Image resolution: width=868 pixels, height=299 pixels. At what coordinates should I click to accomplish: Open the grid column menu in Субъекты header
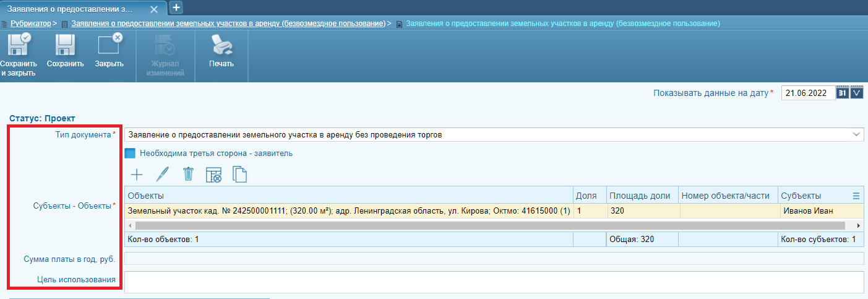pos(856,196)
